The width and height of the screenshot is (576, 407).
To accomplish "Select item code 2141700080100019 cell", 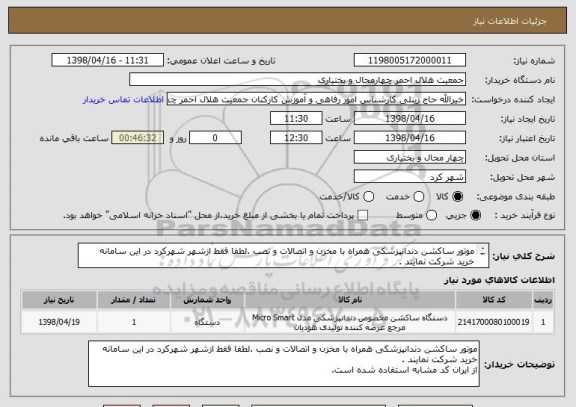I will 493,322.
